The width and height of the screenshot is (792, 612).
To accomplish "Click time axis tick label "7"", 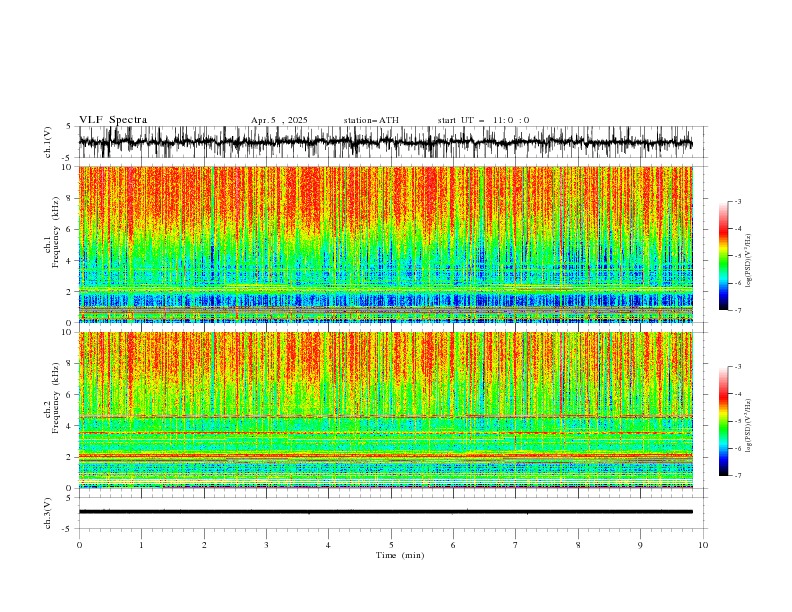I will (516, 545).
